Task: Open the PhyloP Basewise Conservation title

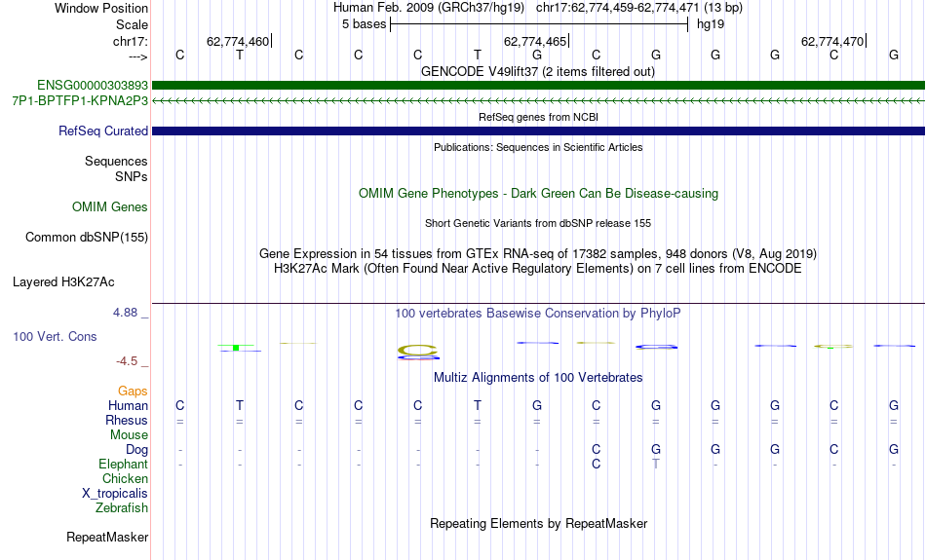Action: coord(538,314)
